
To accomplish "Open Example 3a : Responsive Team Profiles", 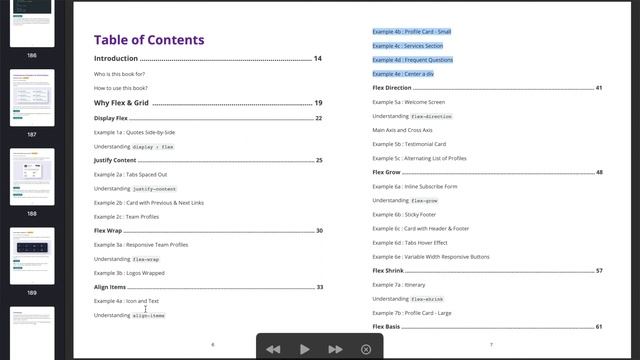I will pos(141,245).
